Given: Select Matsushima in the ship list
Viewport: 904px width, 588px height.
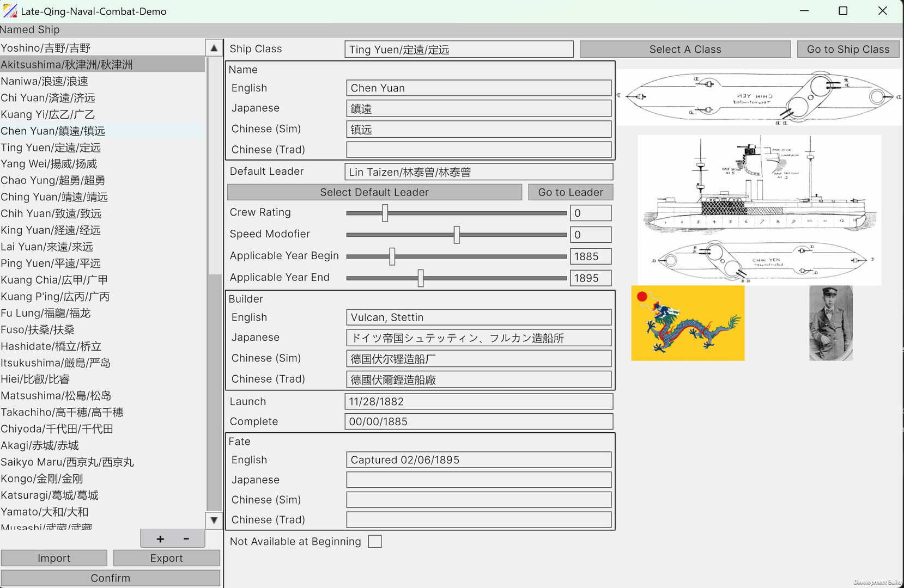Looking at the screenshot, I should (56, 396).
